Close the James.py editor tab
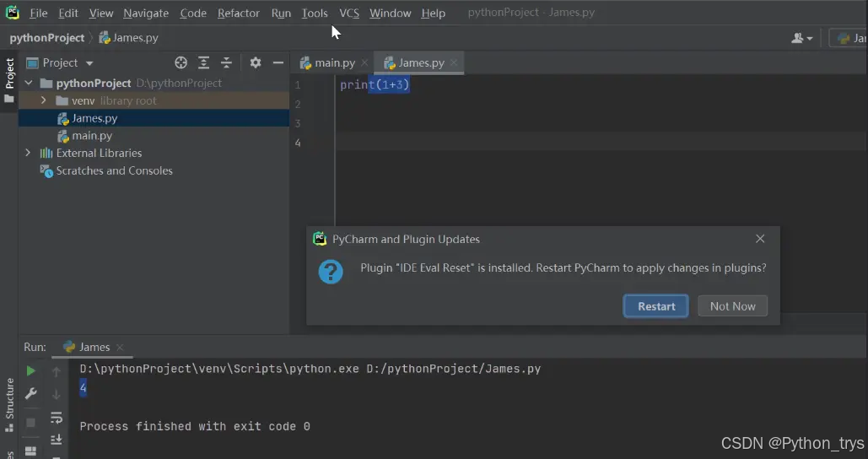 coord(453,63)
